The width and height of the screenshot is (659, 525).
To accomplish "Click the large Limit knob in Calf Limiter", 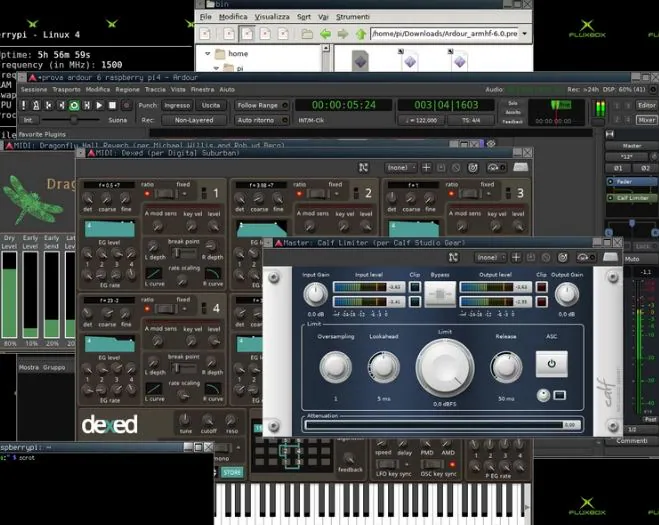I will click(445, 368).
